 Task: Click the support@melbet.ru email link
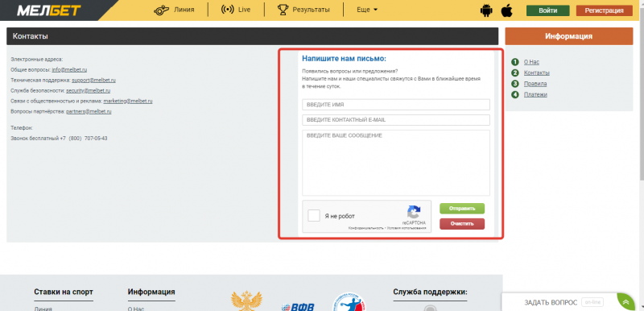[93, 81]
